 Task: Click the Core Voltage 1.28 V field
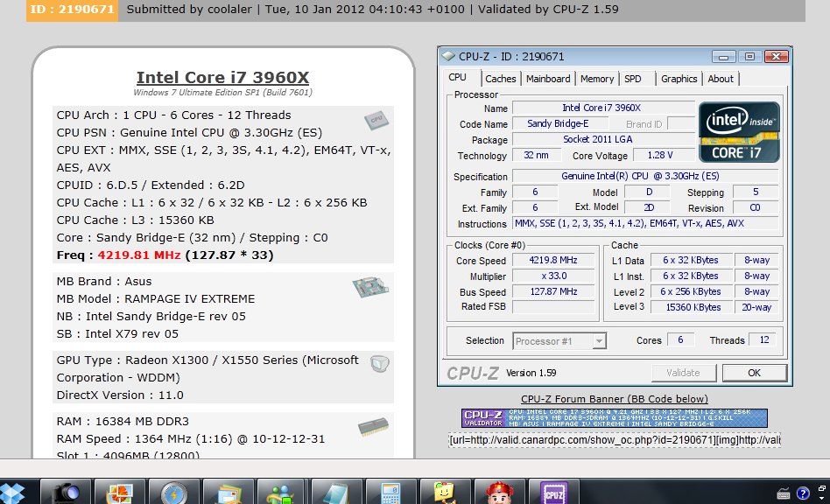663,156
